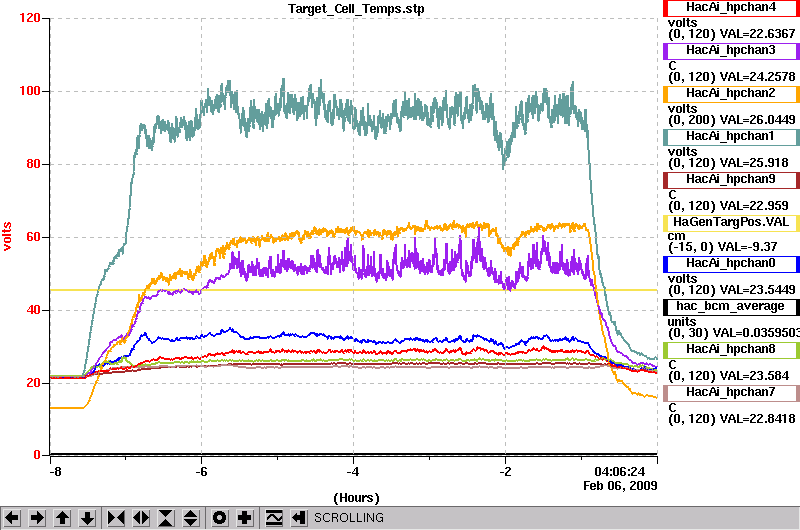Select the HacAi_hpchan9 legend entry
The image size is (800, 530).
point(731,180)
